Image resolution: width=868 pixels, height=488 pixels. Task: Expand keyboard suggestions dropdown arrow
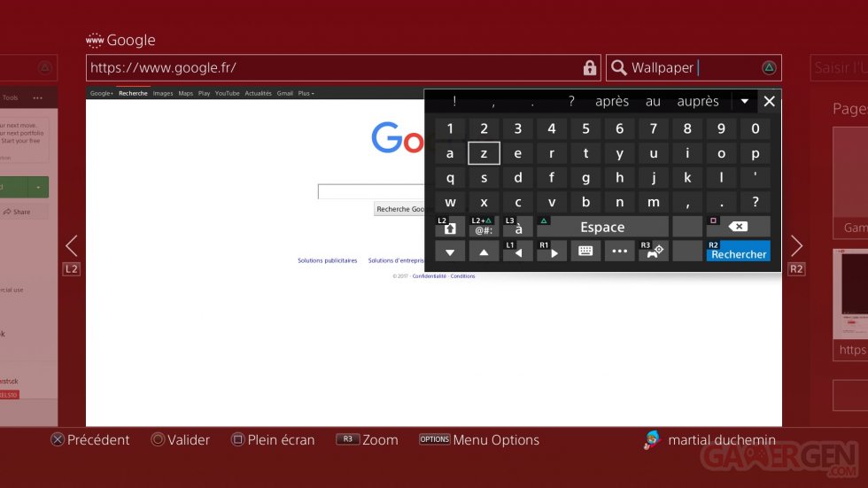(745, 101)
